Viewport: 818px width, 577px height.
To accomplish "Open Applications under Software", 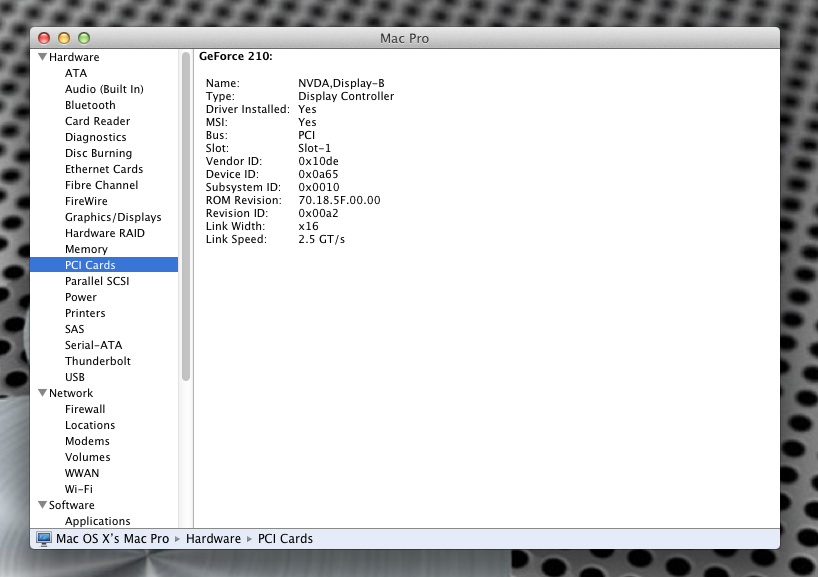I will click(98, 521).
